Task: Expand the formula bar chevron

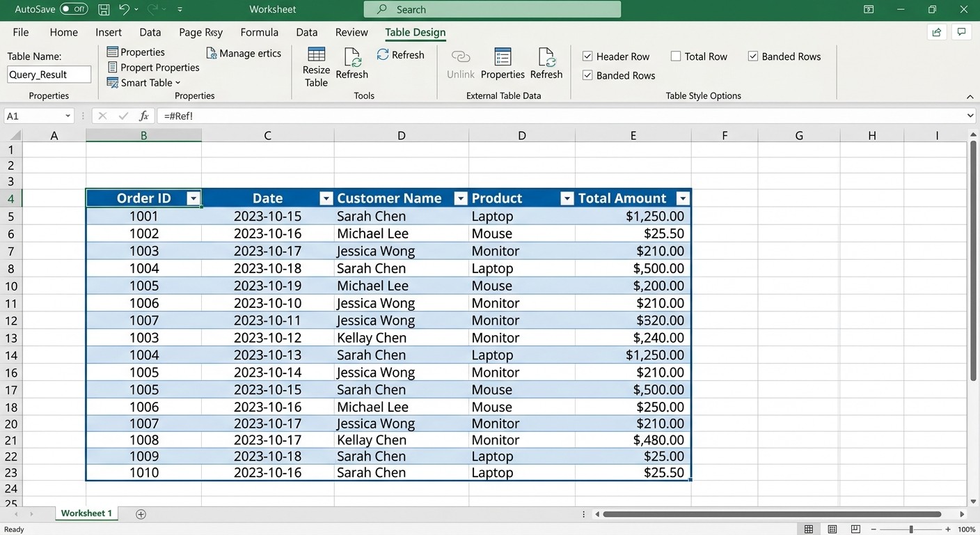Action: point(970,116)
